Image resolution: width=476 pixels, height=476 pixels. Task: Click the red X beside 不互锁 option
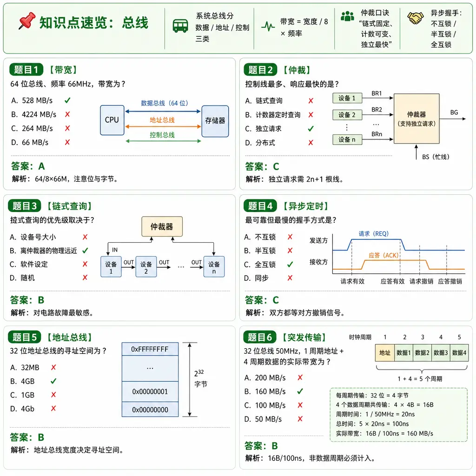[290, 237]
